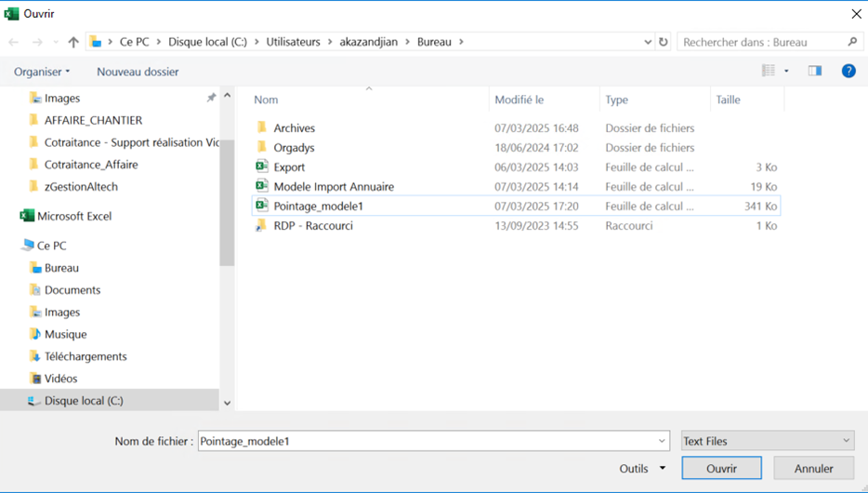Select Modele Import Annuaire file

point(334,187)
